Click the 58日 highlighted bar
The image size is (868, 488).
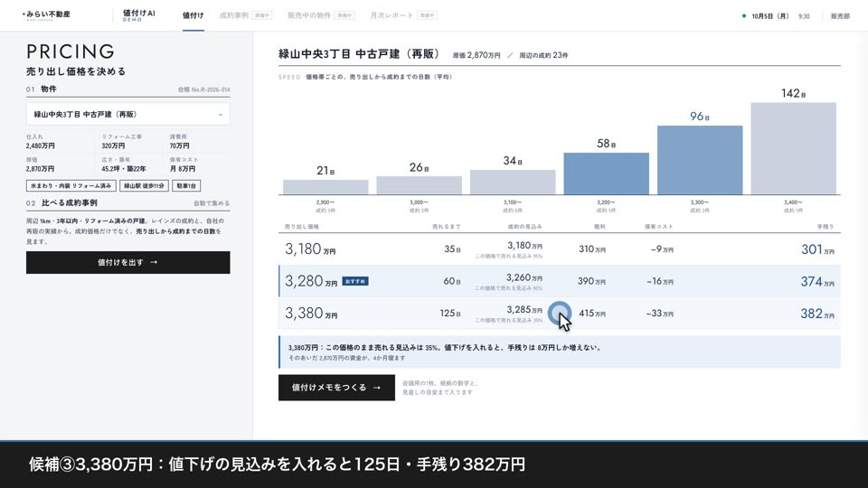(606, 174)
